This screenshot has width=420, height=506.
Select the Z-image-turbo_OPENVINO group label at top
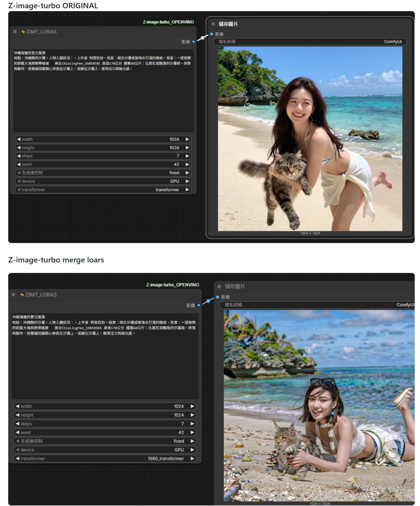click(x=168, y=22)
